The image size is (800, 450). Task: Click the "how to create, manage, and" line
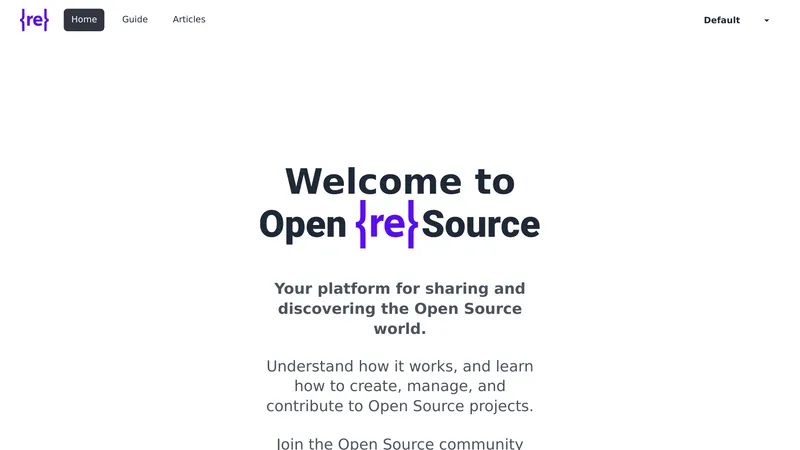tap(400, 386)
